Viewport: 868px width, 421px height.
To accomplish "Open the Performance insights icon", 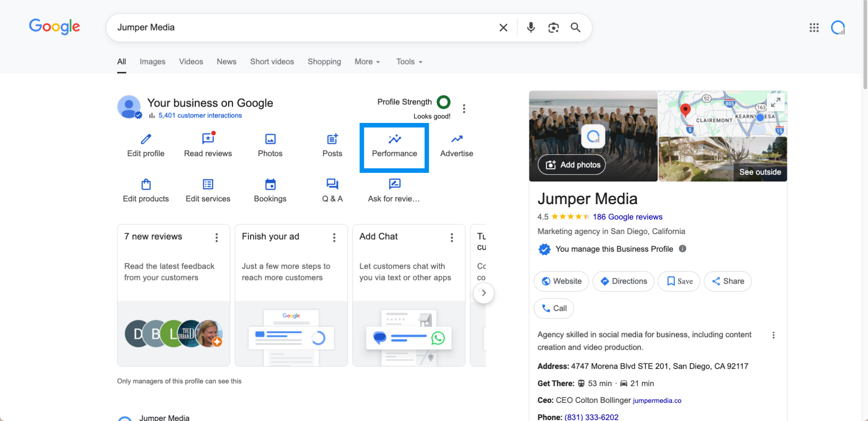I will point(394,139).
